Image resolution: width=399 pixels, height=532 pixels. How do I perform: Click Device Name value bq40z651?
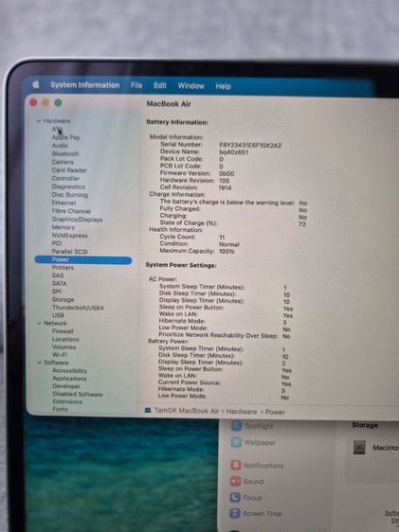pos(234,152)
